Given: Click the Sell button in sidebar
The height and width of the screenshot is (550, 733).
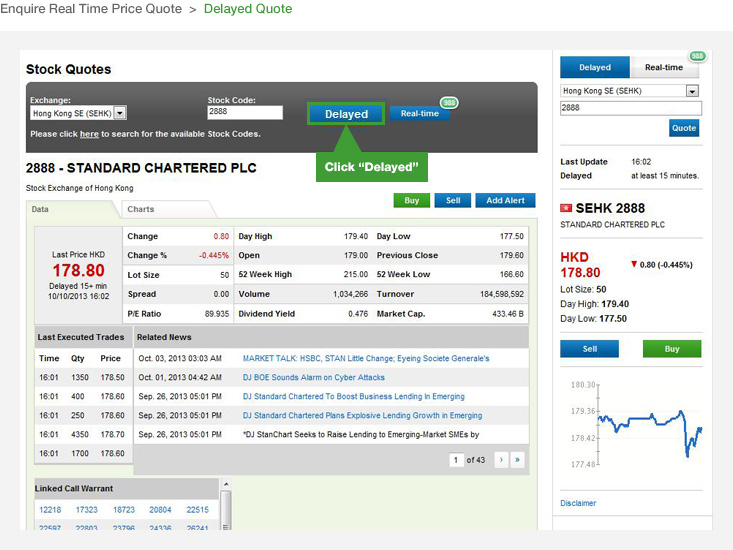Looking at the screenshot, I should 589,349.
